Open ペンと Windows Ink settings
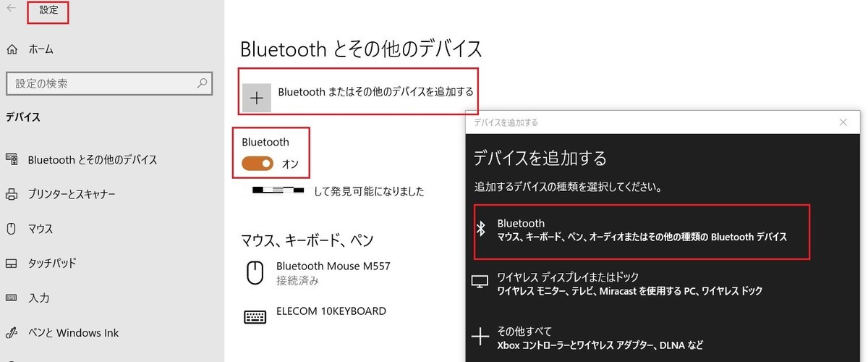 coord(73,333)
